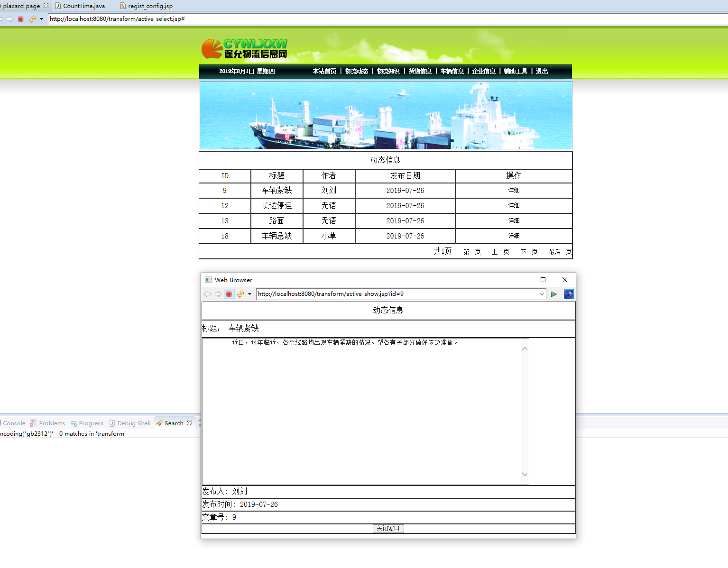Open the refresh dropdown arrow in main toolbar
Image resolution: width=728 pixels, height=568 pixels.
41,19
